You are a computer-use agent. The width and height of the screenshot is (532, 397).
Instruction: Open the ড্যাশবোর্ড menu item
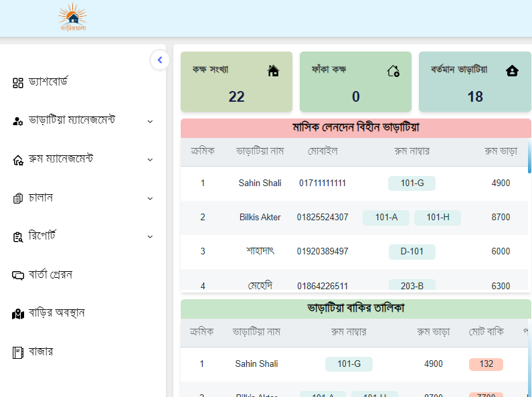coord(48,82)
